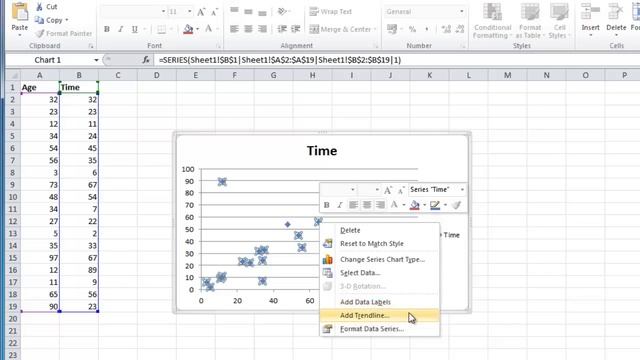This screenshot has width=640, height=360.
Task: Click the Increase Indent icon
Action: pos(296,29)
